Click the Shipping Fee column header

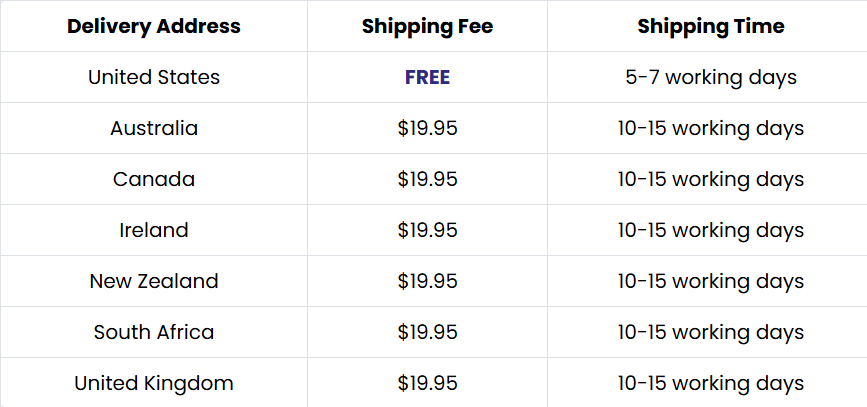(x=427, y=26)
